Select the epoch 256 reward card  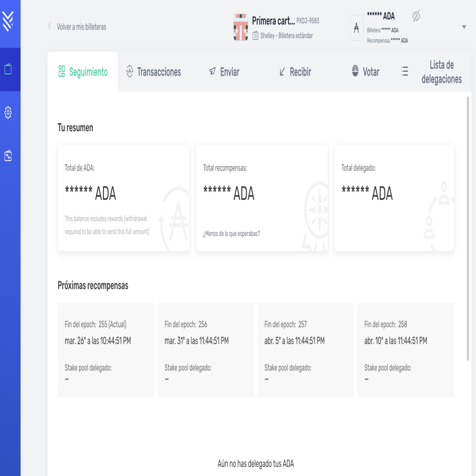click(x=206, y=350)
